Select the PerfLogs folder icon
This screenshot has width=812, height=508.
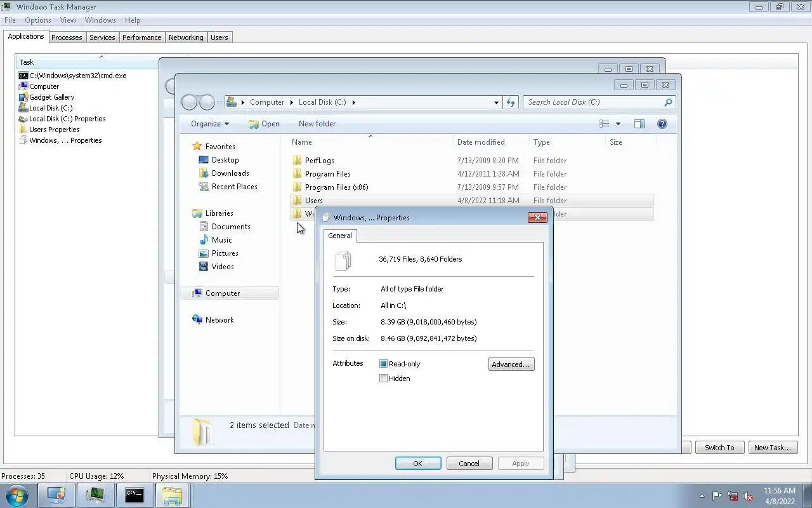click(297, 161)
